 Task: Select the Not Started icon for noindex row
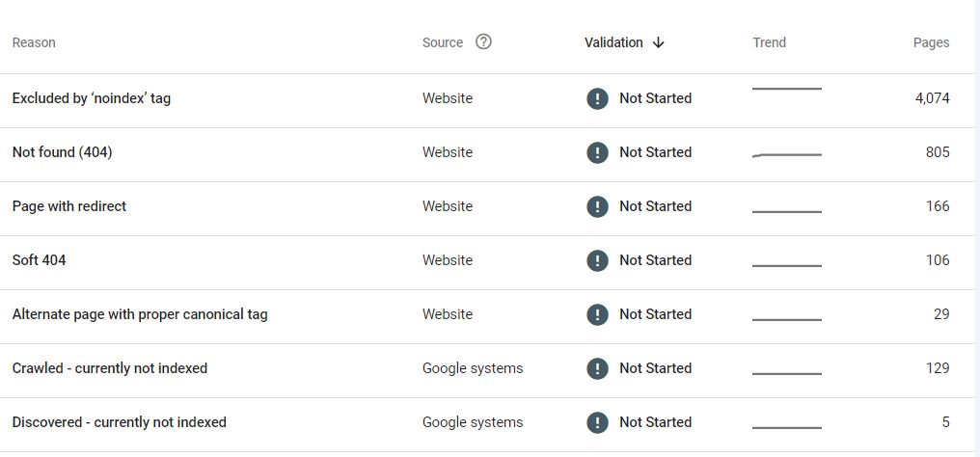pos(597,98)
